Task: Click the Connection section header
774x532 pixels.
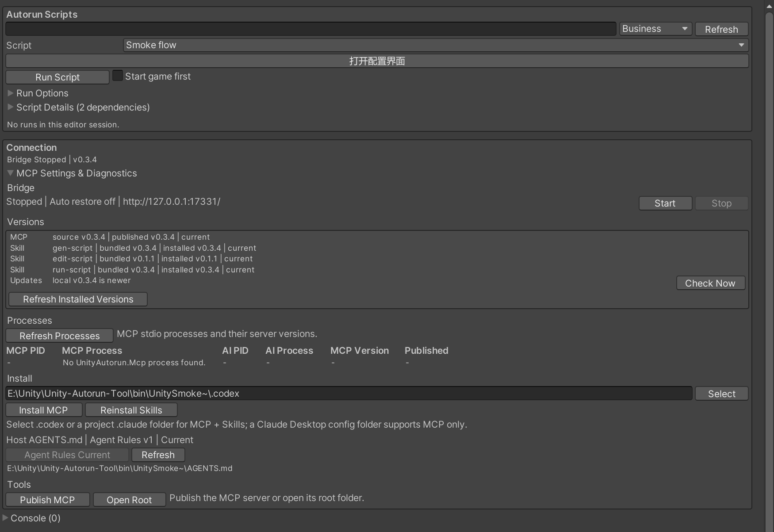Action: (31, 148)
